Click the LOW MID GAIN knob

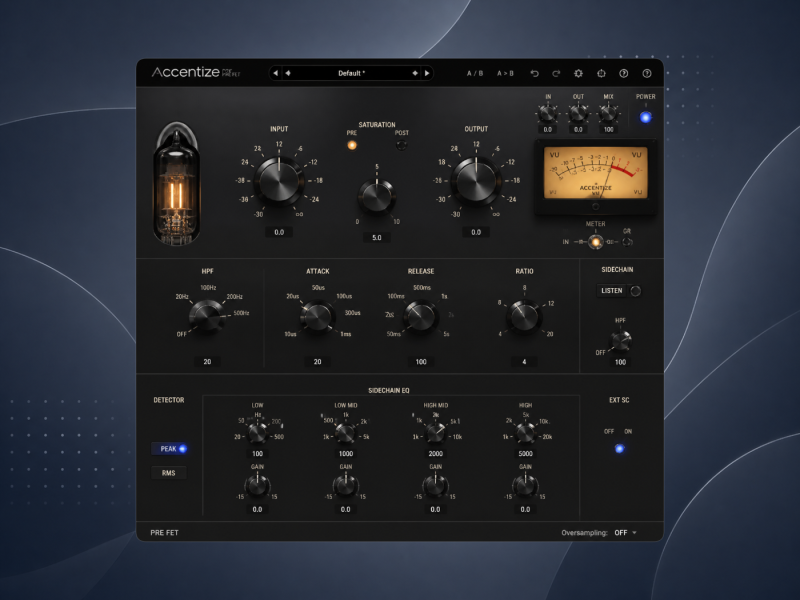click(x=345, y=486)
